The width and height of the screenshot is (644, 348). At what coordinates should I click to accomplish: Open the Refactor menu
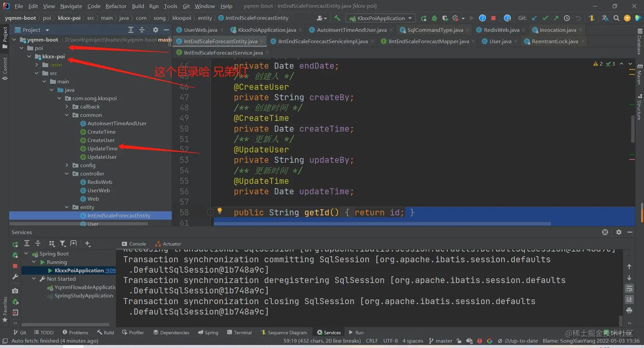click(116, 6)
